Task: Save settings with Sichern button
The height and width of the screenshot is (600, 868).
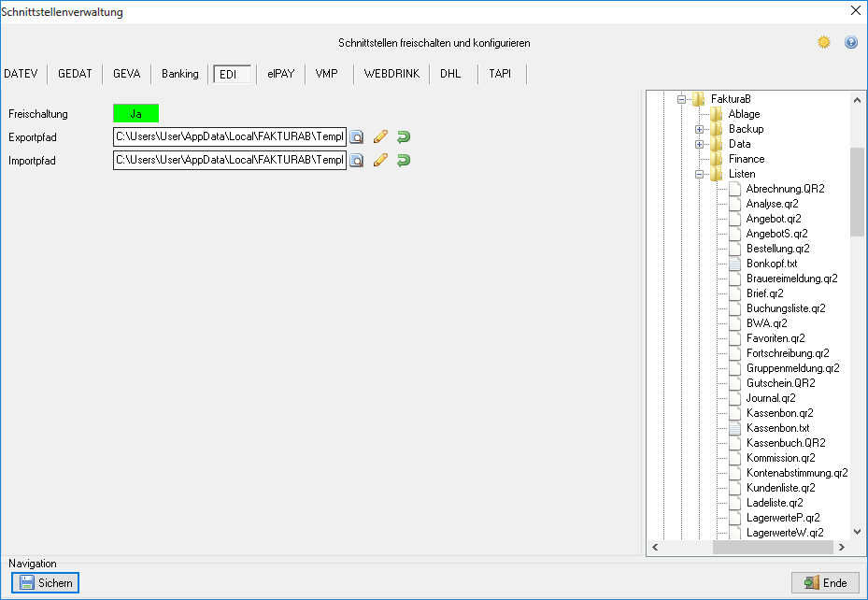Action: tap(46, 583)
